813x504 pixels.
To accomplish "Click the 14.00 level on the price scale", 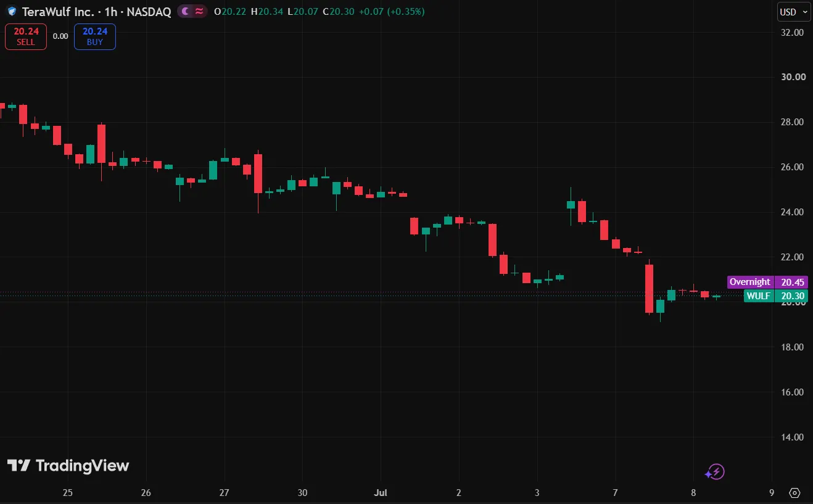I will click(x=792, y=437).
